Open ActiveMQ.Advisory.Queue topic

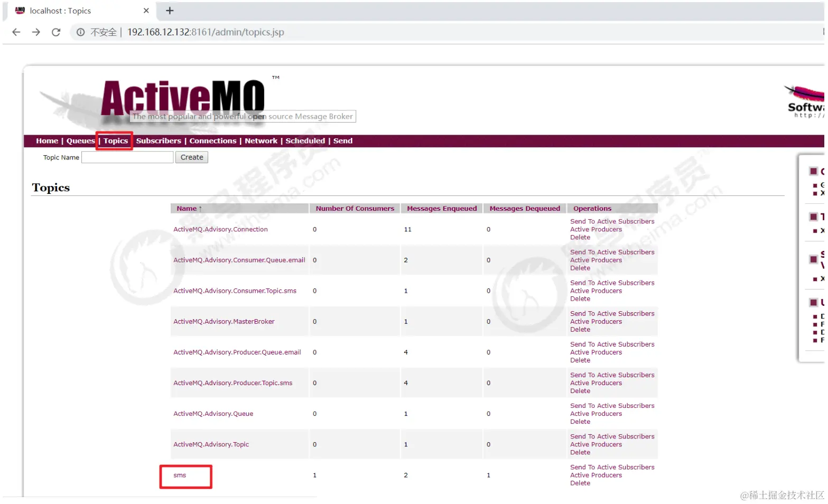(x=213, y=414)
